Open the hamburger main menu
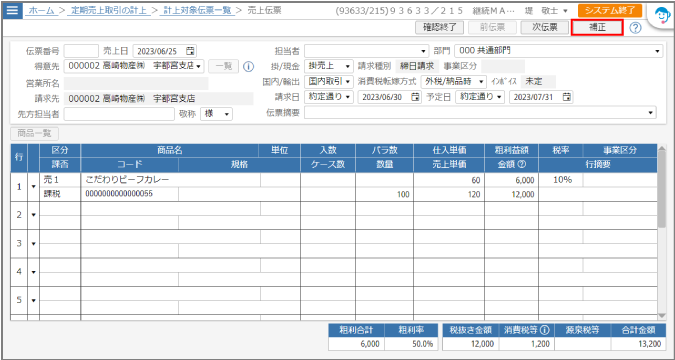Viewport: 675px width, 360px height. (x=12, y=10)
